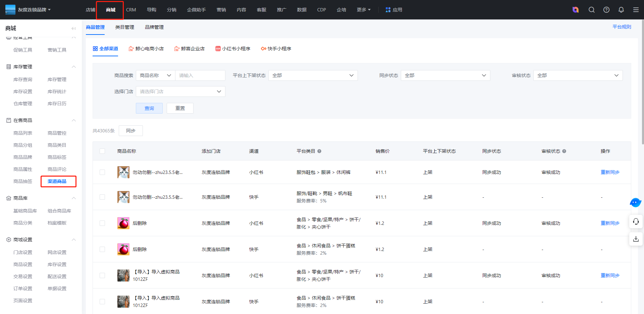Switch to the 品牌管理 tab
This screenshot has height=314, width=644.
154,27
